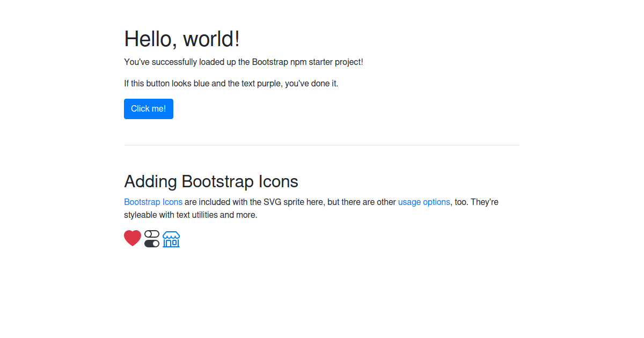
Task: Click the blue shop storefront icon
Action: [x=171, y=239]
